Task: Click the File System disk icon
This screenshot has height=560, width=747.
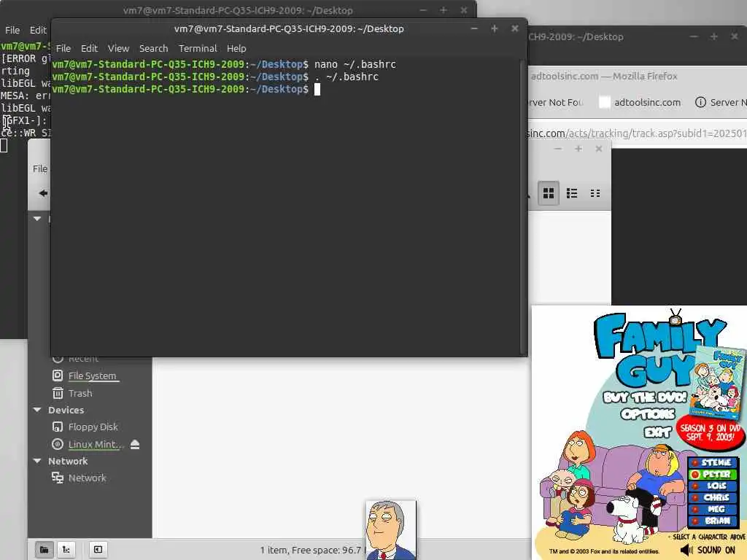Action: [57, 376]
